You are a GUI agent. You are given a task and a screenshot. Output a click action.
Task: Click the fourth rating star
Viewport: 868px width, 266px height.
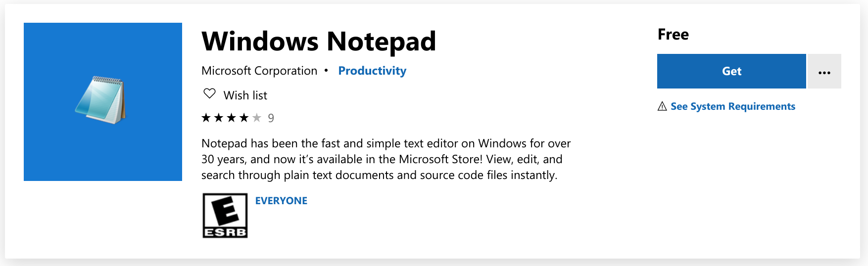244,118
